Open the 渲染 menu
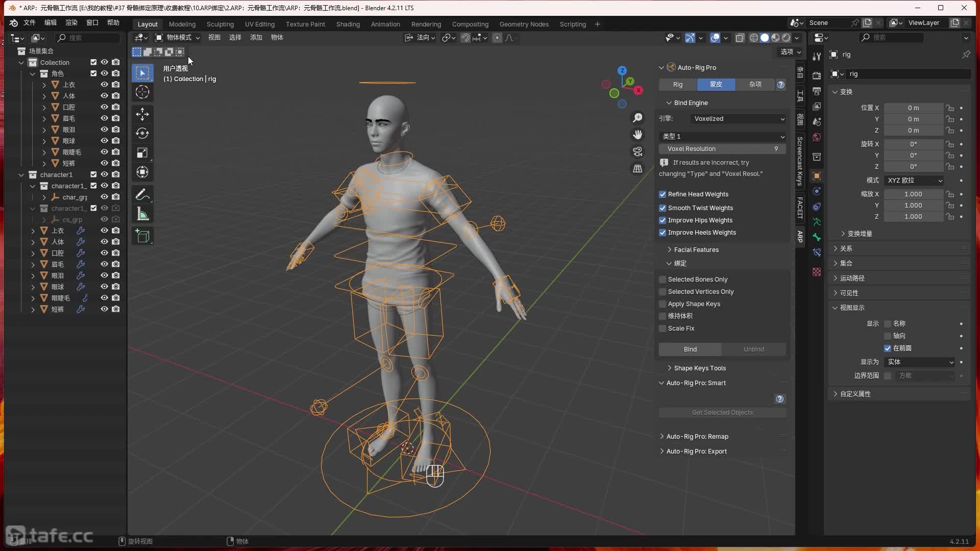This screenshot has width=980, height=551. click(71, 22)
